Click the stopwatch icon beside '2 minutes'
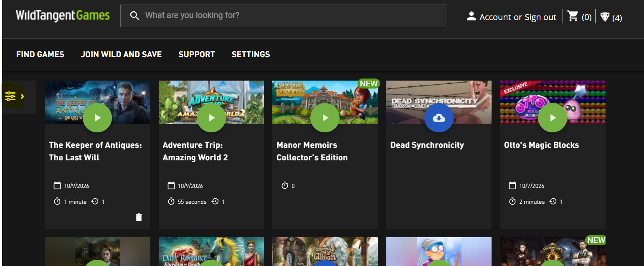This screenshot has width=644, height=266. (x=512, y=201)
